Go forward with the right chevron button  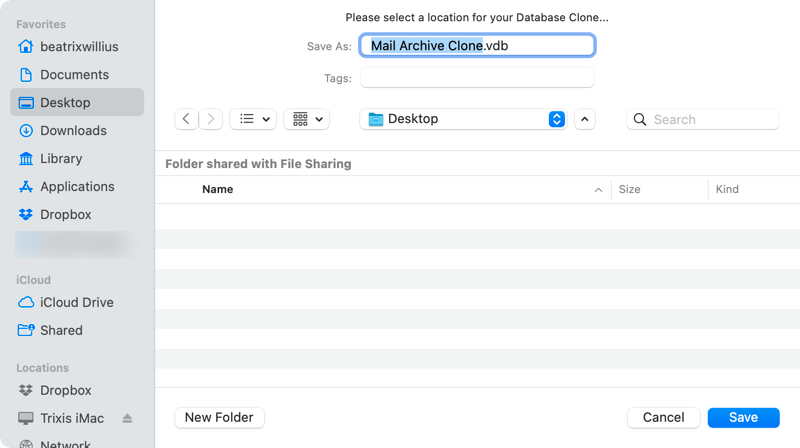[211, 119]
